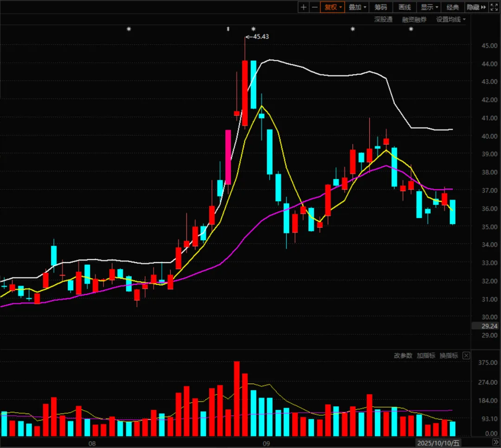
Task: Click the 09 month label on time axis
Action: pyautogui.click(x=266, y=443)
